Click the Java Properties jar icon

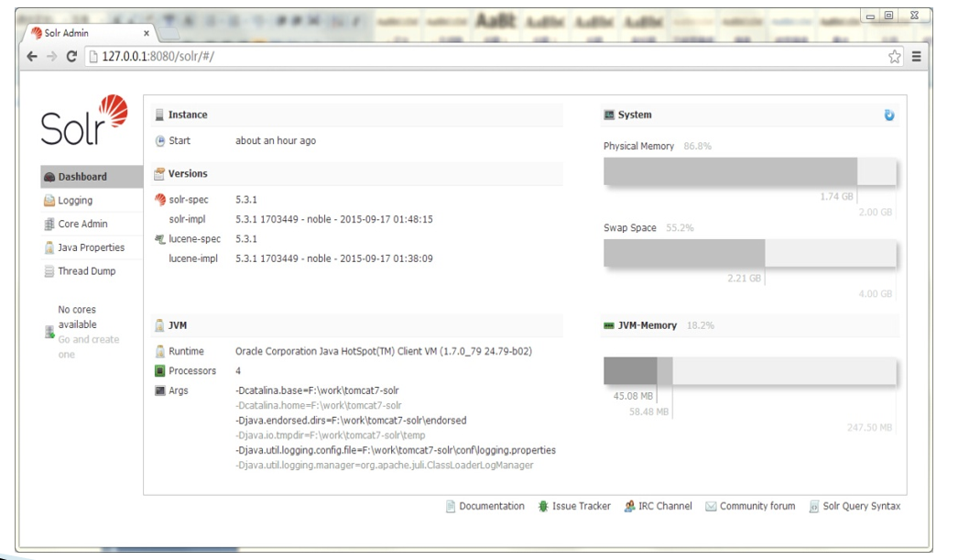click(49, 247)
